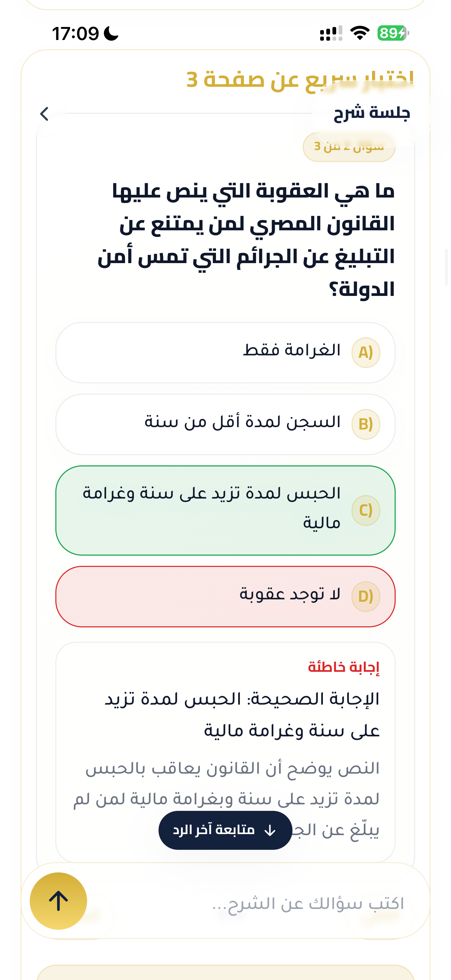Click the scrollbar on the right edge
The width and height of the screenshot is (451, 980).
tap(447, 267)
